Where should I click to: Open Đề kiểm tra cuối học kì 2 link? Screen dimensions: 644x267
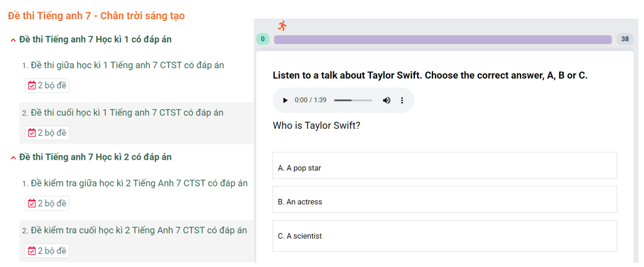coord(138,230)
